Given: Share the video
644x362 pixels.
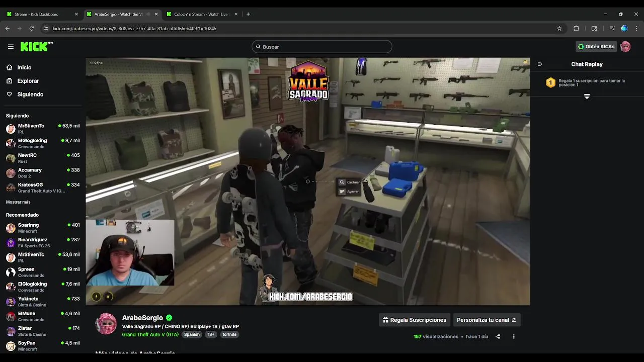Looking at the screenshot, I should click(498, 337).
